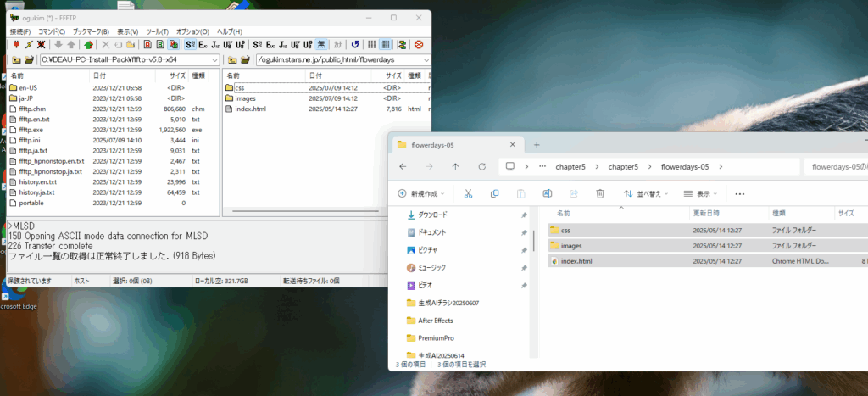The width and height of the screenshot is (868, 396).
Task: Open the ブックマーク(B) menu
Action: click(91, 31)
